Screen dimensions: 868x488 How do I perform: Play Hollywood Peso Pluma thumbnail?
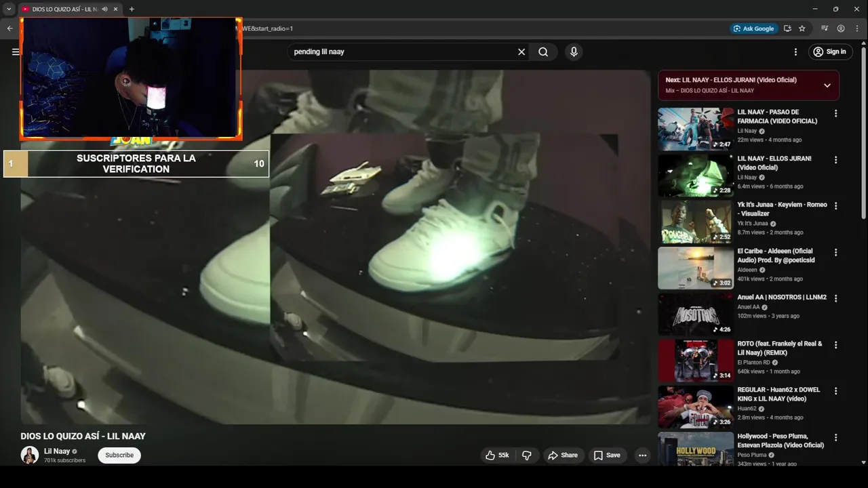(696, 448)
